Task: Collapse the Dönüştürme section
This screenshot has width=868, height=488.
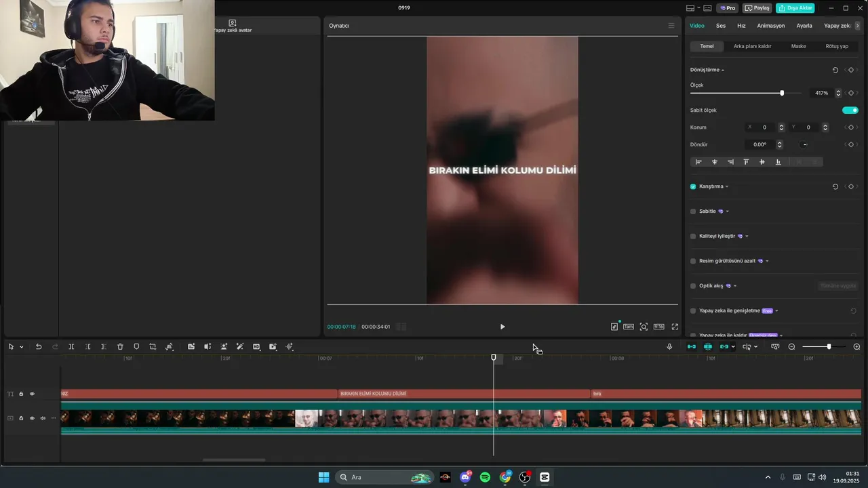Action: click(723, 70)
